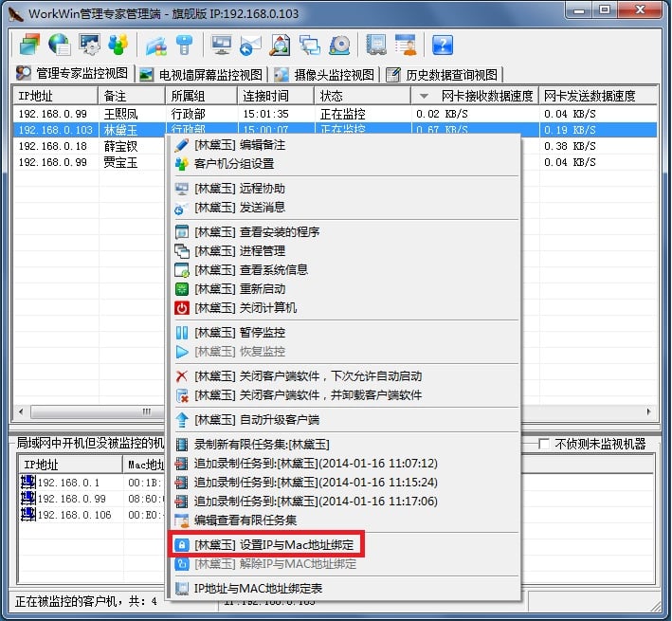This screenshot has height=621, width=672.
Task: Click the monitor with gear settings icon
Action: [89, 45]
